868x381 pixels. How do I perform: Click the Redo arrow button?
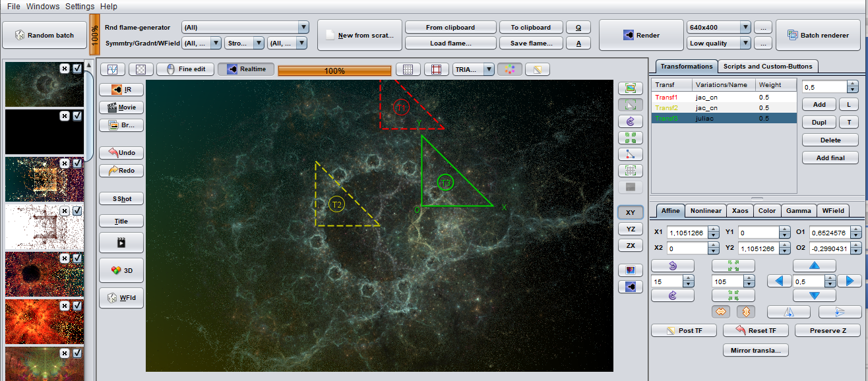[x=121, y=171]
